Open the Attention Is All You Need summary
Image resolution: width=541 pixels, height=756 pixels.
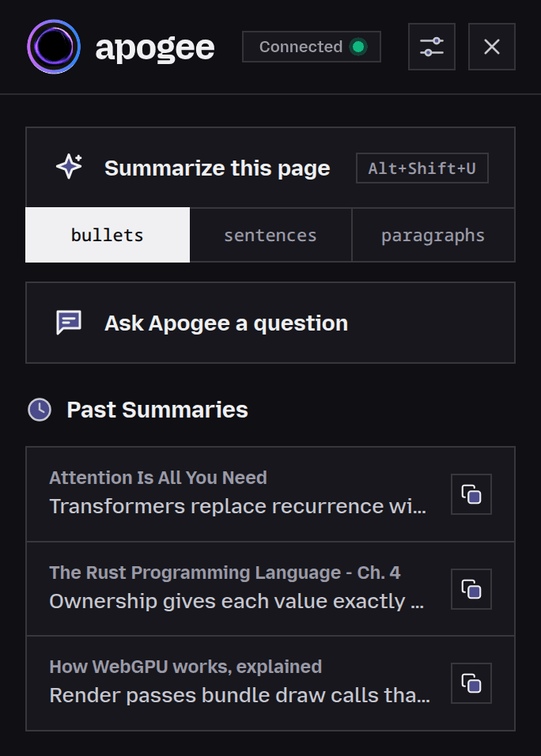pos(270,493)
